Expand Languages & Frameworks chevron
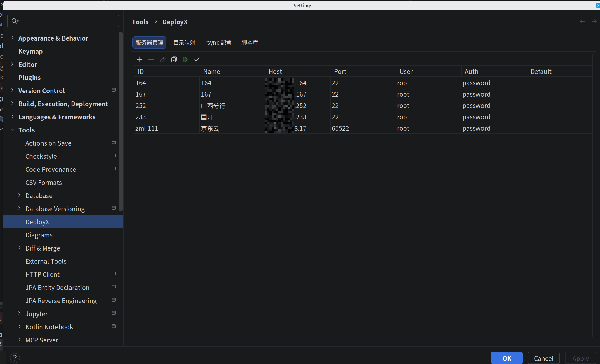 [x=12, y=116]
